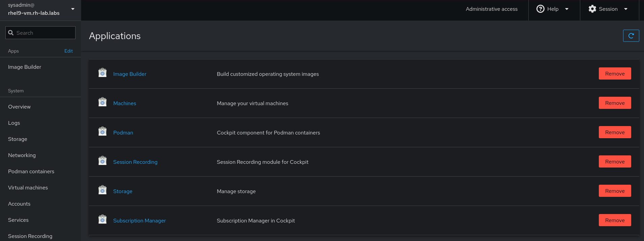
Task: Click the Subscription Manager package icon
Action: coord(103,219)
